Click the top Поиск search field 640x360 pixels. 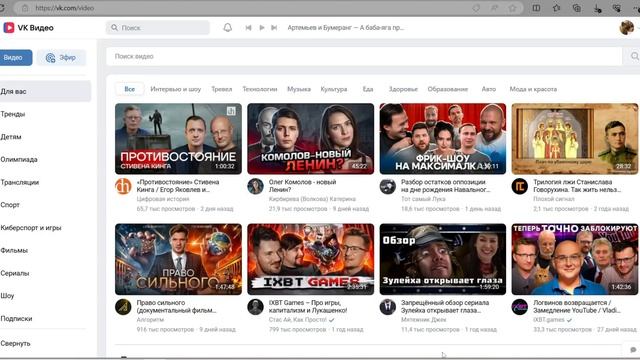[158, 28]
